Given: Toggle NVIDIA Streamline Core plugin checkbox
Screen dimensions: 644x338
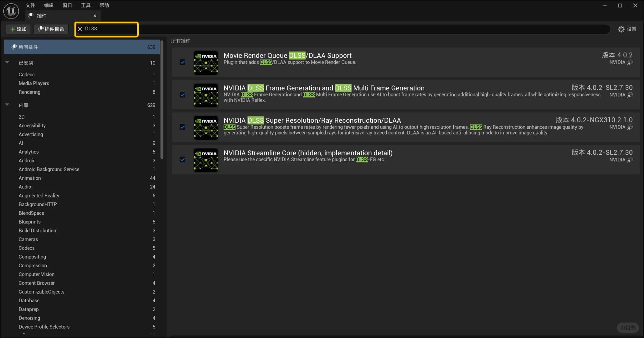Looking at the screenshot, I should tap(183, 160).
